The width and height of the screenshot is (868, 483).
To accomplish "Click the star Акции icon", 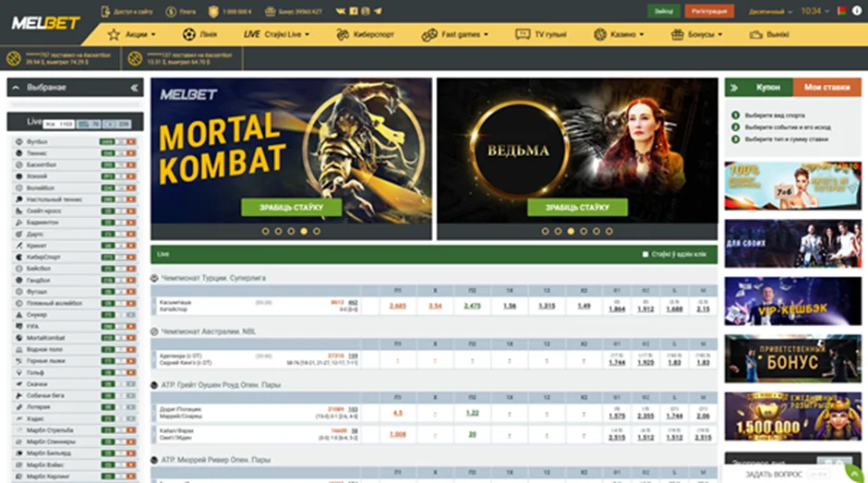I will pyautogui.click(x=114, y=34).
